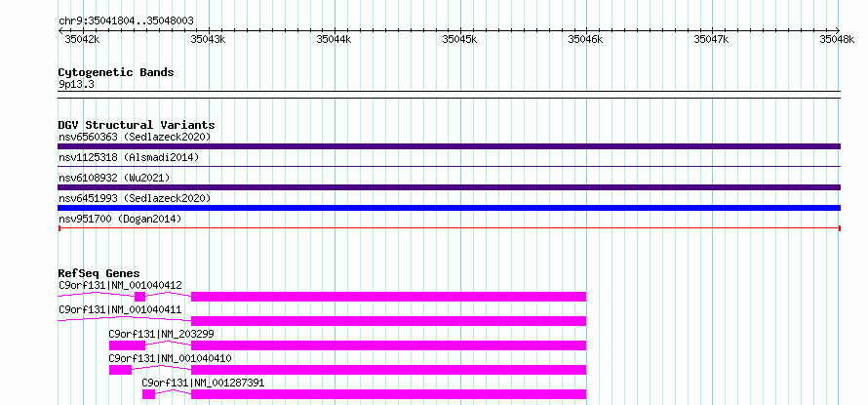868x405 pixels.
Task: Click the small first exon of NM_001287391
Action: pyautogui.click(x=148, y=394)
